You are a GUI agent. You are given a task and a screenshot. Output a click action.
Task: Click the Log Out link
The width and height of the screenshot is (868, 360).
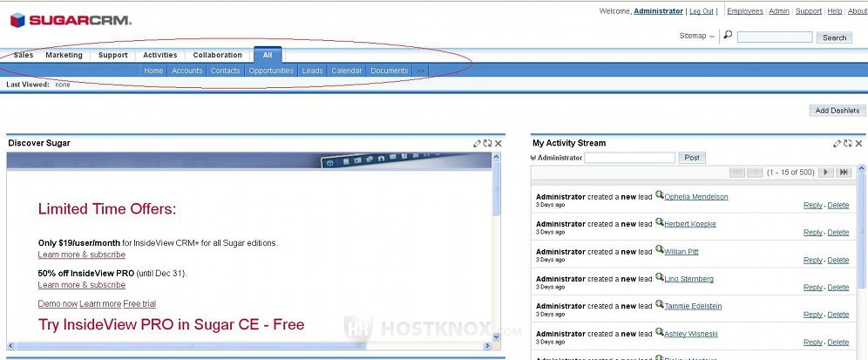coord(702,11)
